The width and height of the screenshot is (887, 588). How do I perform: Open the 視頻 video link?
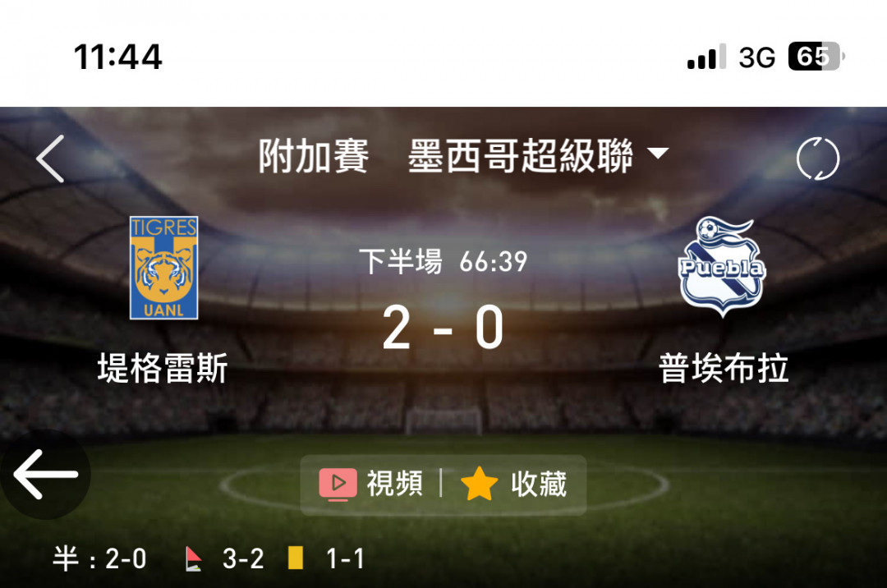pyautogui.click(x=395, y=484)
